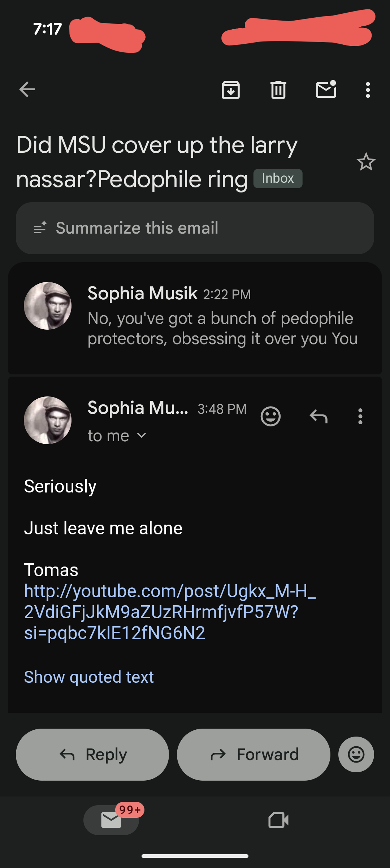Archive this email conversation
Viewport: 390px width, 868px height.
231,90
